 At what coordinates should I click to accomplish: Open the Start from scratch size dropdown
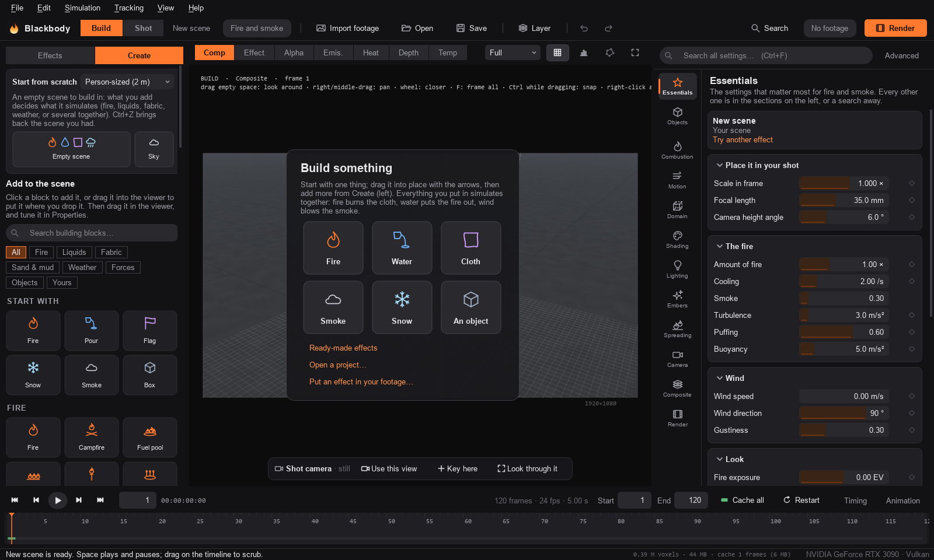tap(127, 82)
